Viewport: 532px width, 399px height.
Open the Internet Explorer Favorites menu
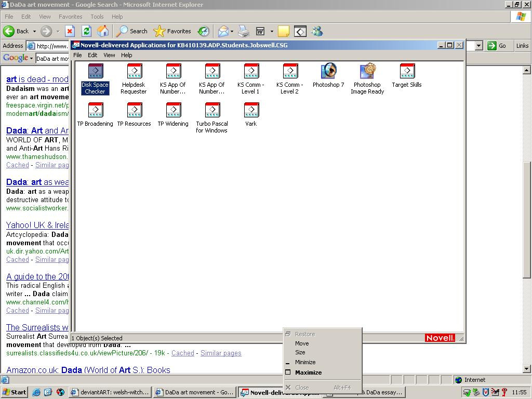click(x=70, y=17)
